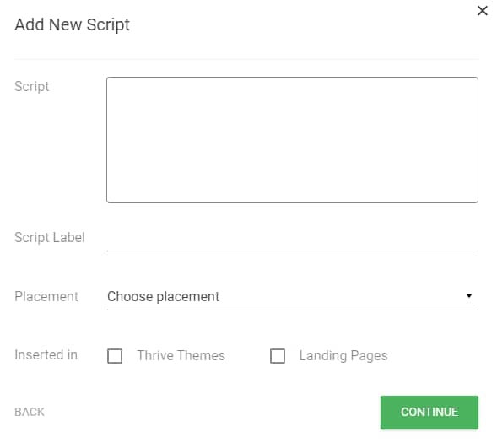Click the Inserted in caption
The width and height of the screenshot is (497, 448).
point(46,355)
